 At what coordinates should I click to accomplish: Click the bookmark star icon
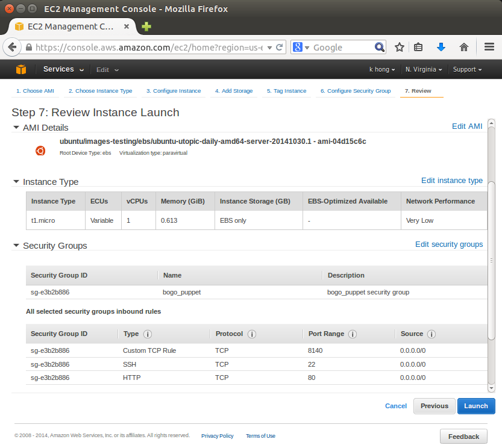[x=399, y=48]
